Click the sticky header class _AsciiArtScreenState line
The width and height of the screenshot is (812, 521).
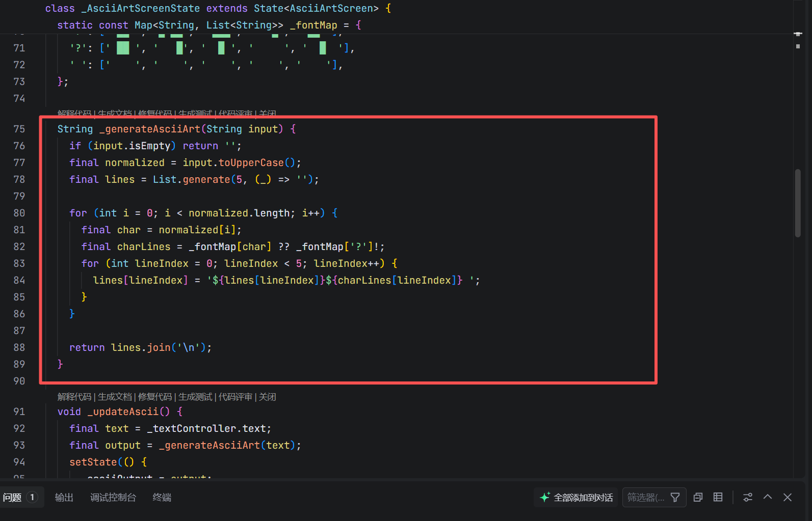pyautogui.click(x=218, y=8)
